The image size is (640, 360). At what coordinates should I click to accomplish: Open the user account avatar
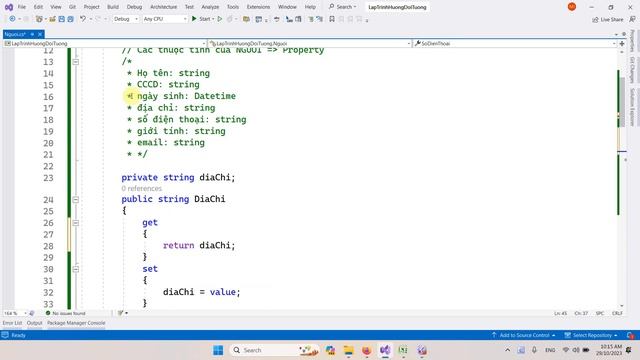(572, 7)
